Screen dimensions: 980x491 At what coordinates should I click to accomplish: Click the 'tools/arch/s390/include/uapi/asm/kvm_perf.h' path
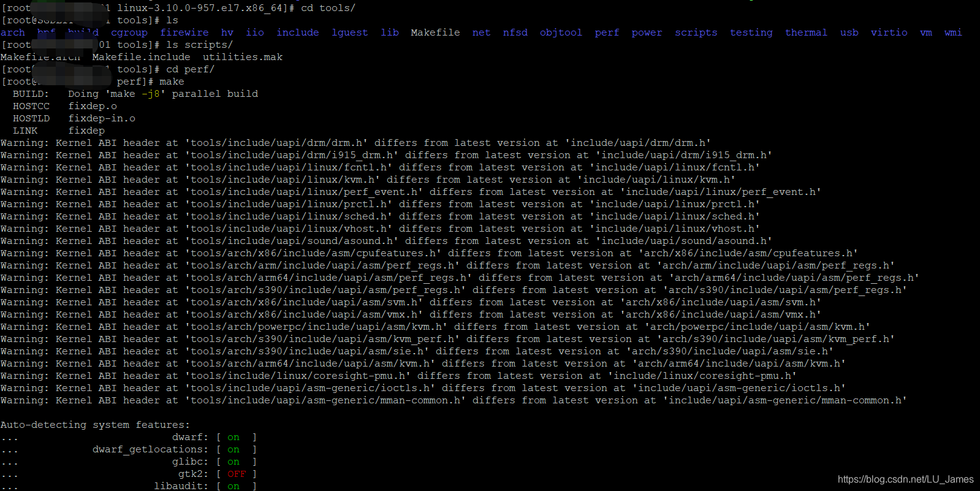coord(322,339)
